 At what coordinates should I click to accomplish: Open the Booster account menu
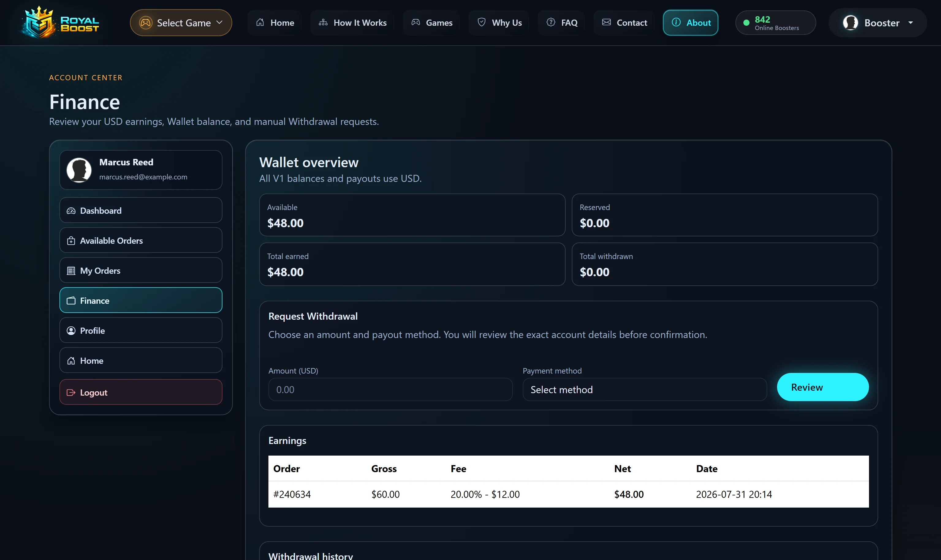pos(878,23)
